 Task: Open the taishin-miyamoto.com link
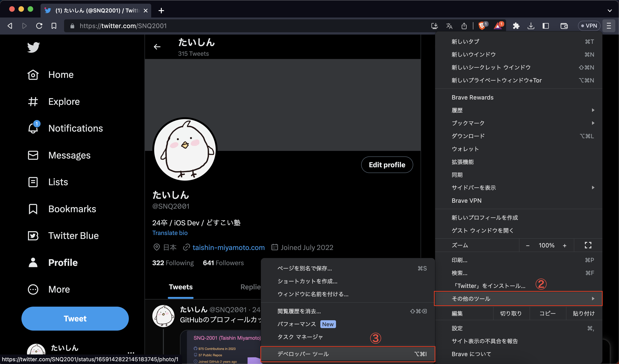tap(228, 247)
